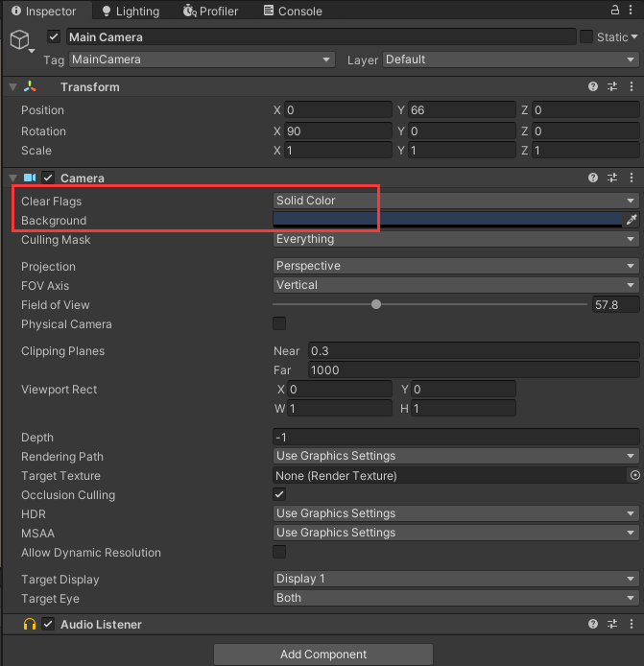
Task: Click the GameObject cube icon picker
Action: pyautogui.click(x=21, y=40)
